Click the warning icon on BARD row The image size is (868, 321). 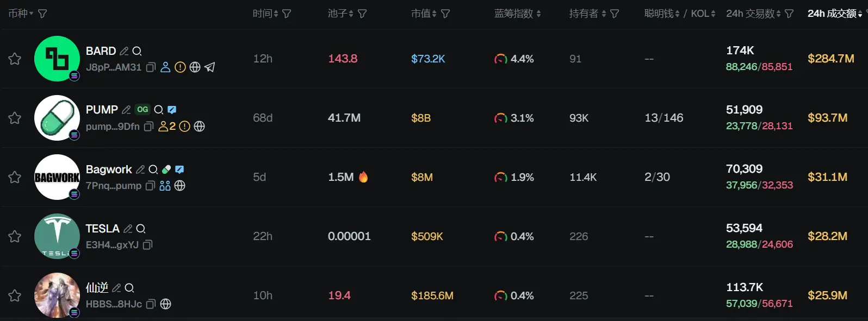[180, 67]
